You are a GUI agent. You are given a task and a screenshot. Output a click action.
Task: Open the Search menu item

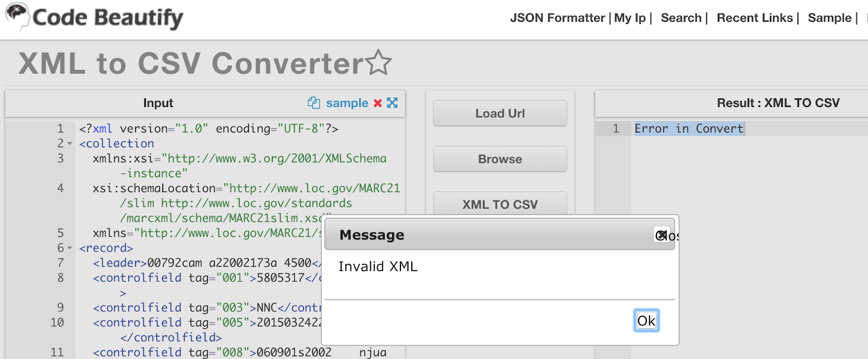click(681, 18)
